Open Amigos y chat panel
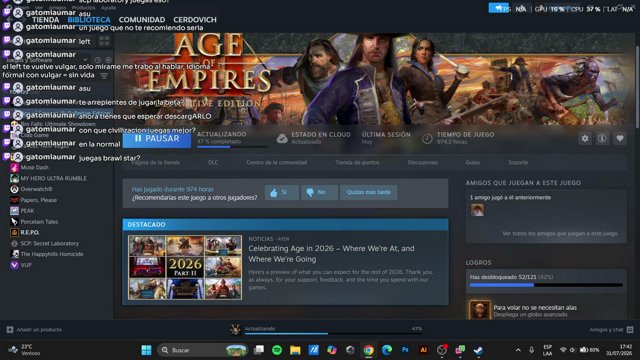This screenshot has width=640, height=360. tap(611, 329)
